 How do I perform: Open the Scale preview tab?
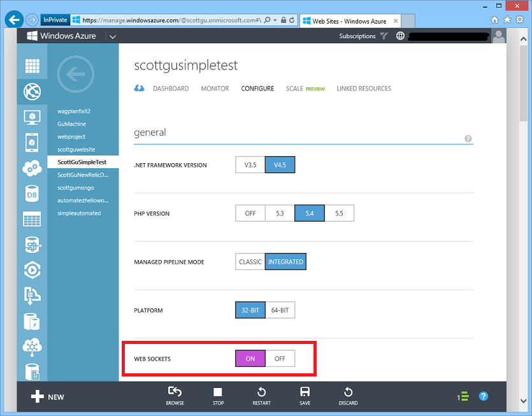[x=305, y=89]
